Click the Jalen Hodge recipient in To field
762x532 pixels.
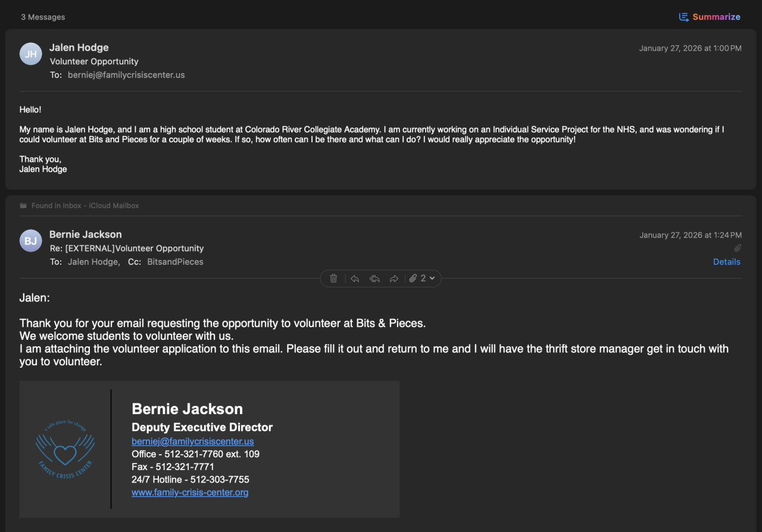[93, 262]
